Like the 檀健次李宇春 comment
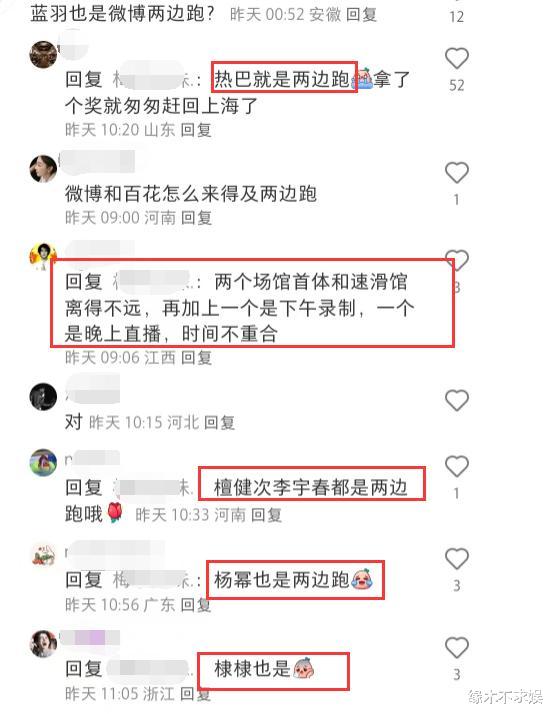Screen dimensions: 550x714 (x=457, y=467)
